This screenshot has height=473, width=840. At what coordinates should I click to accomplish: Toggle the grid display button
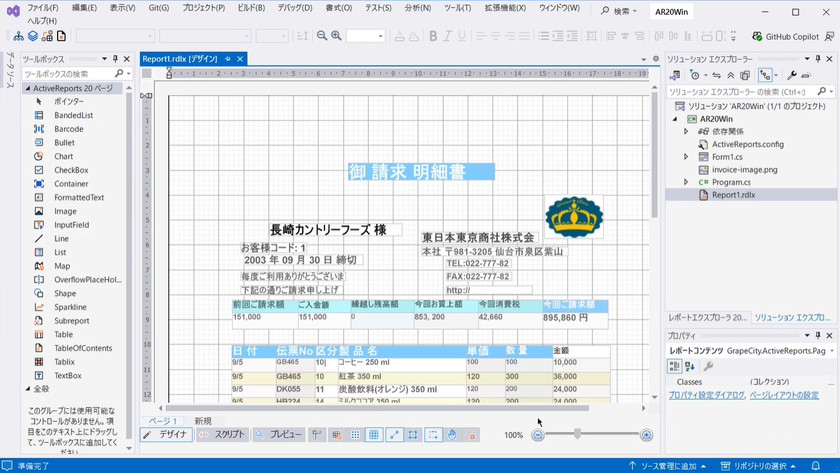[x=373, y=435]
